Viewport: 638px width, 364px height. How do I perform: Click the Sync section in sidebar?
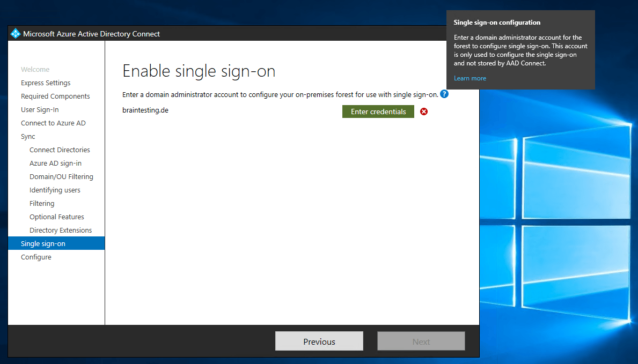(x=28, y=137)
